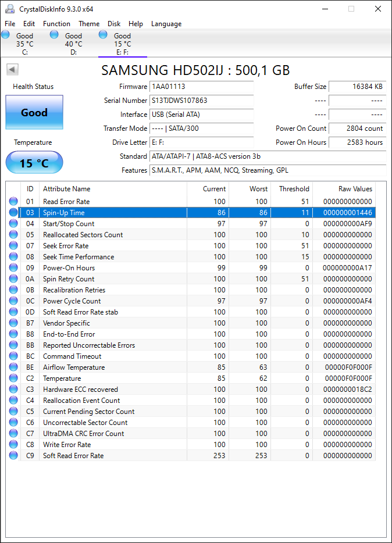
Task: Click the Transfer Mode field
Action: click(x=202, y=128)
